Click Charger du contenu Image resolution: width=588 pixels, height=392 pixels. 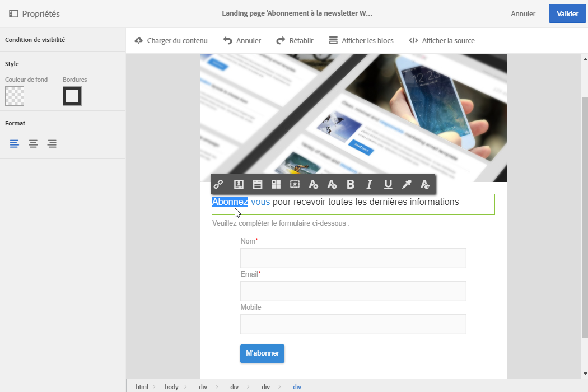(x=171, y=40)
